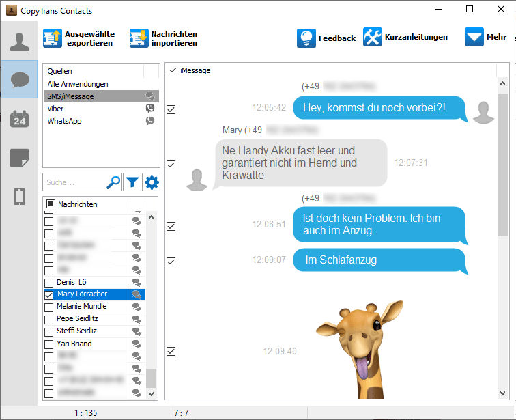The height and width of the screenshot is (420, 516).
Task: Click the 'Ne Handy Akku fast leer' bubble
Action: coord(300,163)
